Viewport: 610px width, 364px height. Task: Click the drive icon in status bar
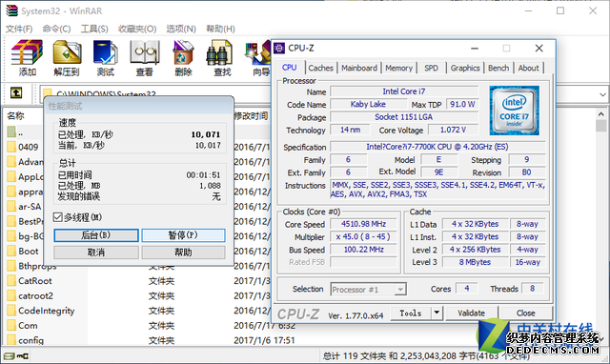[10, 355]
